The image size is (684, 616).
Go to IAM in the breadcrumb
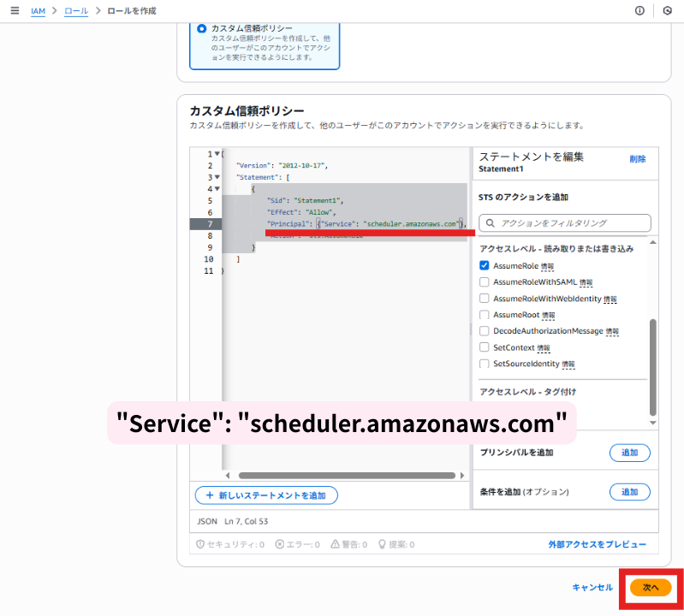point(38,11)
